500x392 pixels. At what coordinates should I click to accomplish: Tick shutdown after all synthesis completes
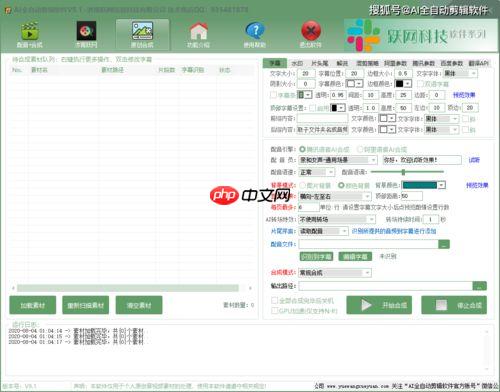[x=275, y=300]
